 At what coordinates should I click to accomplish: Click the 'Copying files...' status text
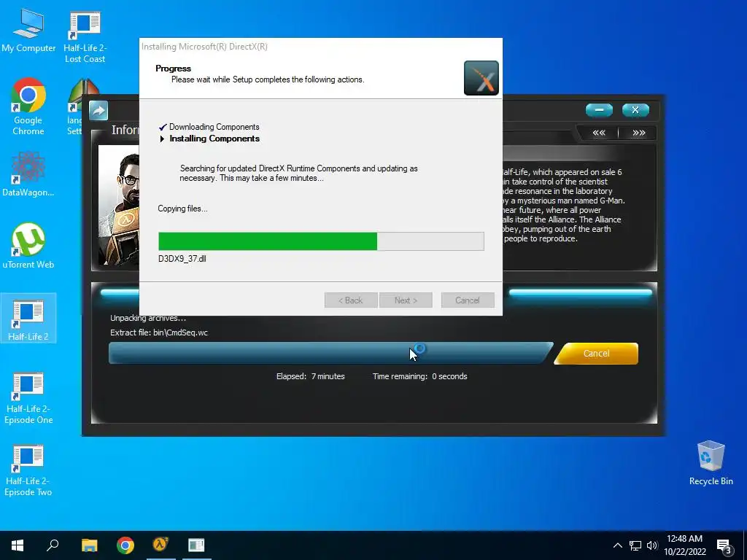coord(182,209)
